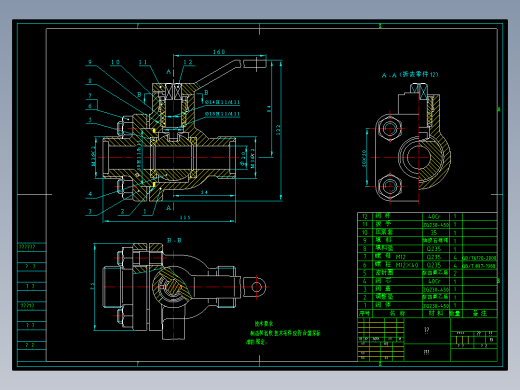Select the "115" overall length dimension

185,217
